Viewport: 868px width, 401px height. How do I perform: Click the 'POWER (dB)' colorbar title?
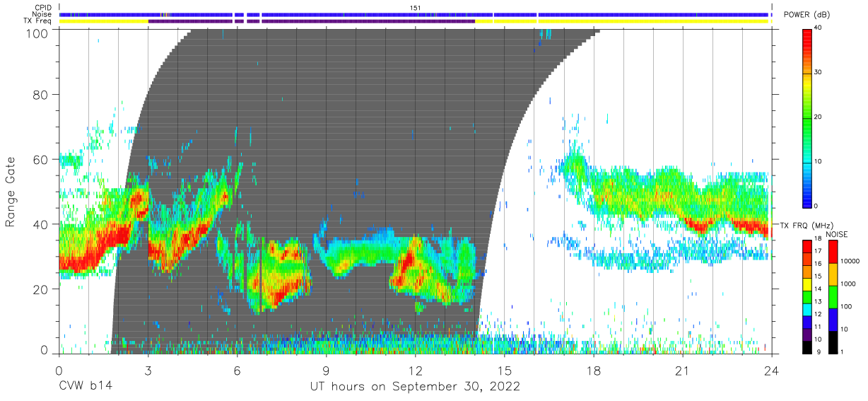click(807, 15)
